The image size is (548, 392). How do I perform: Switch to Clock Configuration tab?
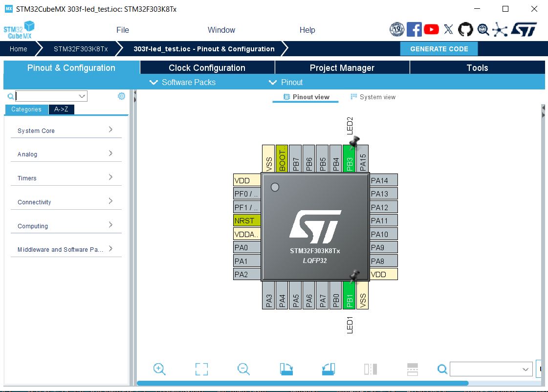[x=207, y=68]
